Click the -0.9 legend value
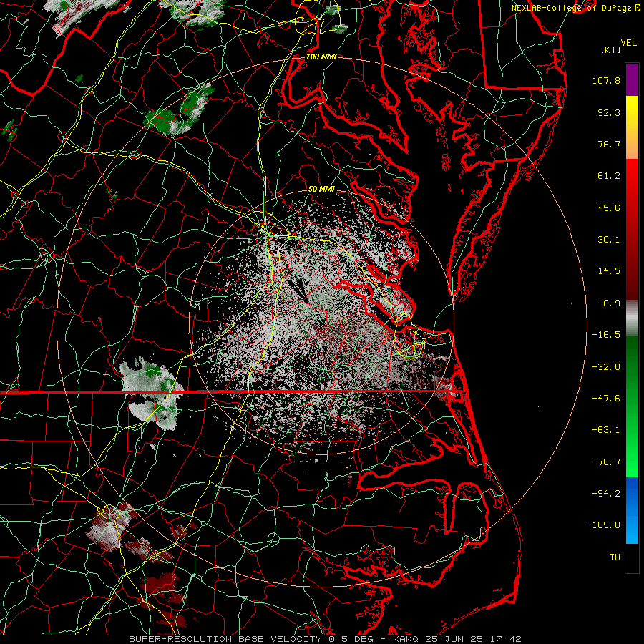 point(609,303)
